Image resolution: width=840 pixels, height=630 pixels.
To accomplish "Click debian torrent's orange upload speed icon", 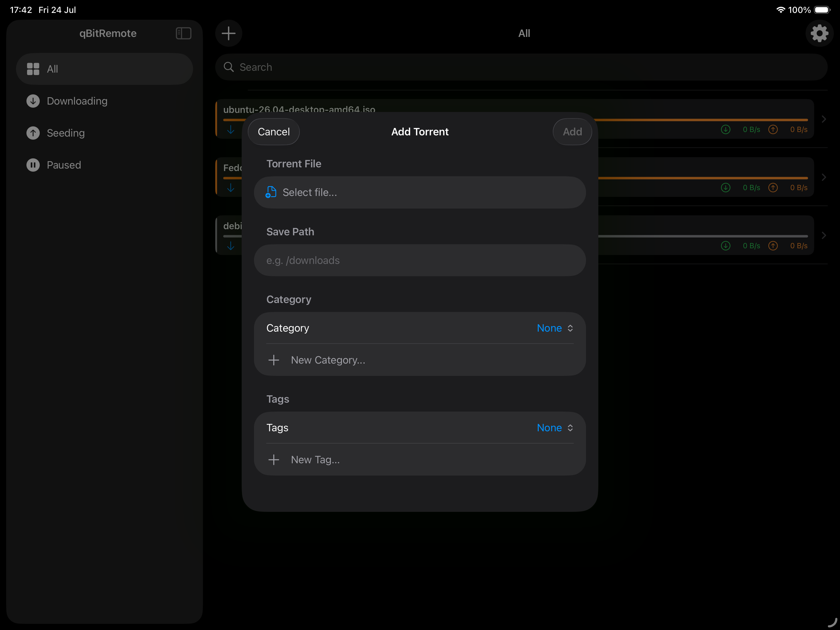I will tap(773, 246).
